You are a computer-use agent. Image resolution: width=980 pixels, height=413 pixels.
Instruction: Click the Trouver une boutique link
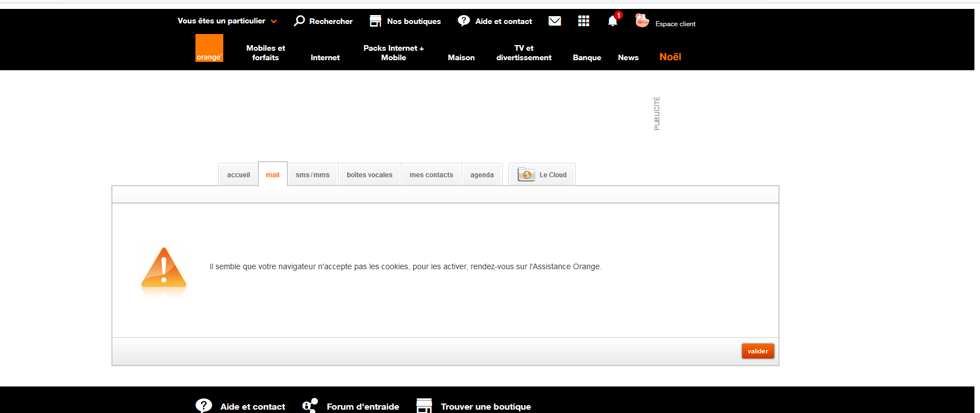[486, 407]
